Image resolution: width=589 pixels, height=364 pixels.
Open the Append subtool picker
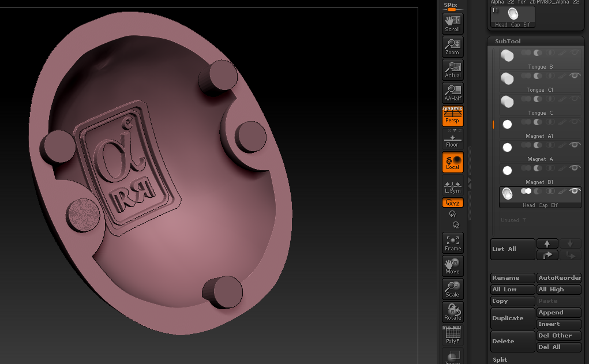[x=559, y=313]
